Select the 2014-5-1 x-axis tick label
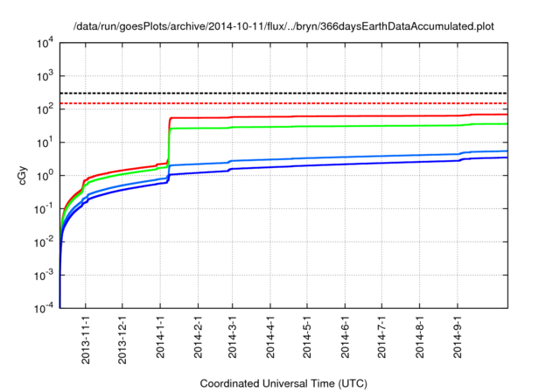 [x=307, y=337]
